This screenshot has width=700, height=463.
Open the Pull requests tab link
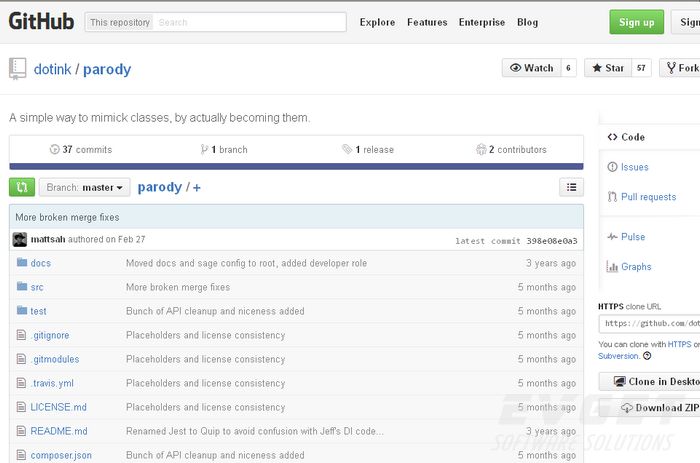(648, 197)
